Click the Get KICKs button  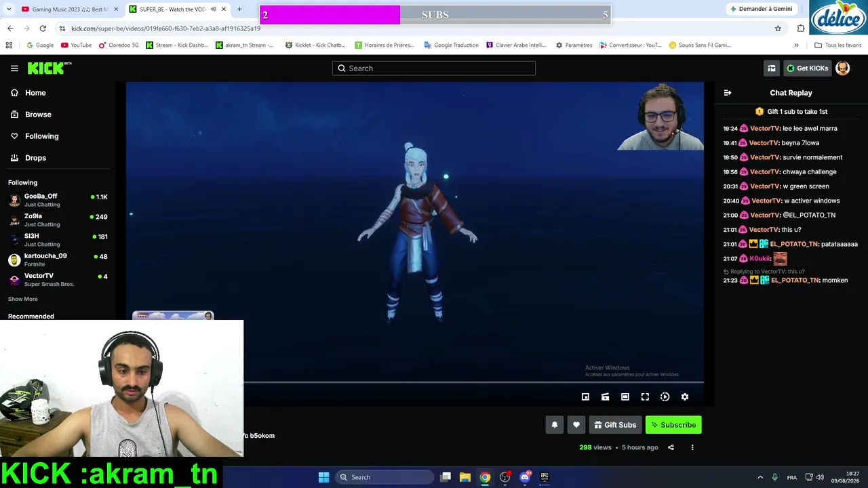(807, 68)
